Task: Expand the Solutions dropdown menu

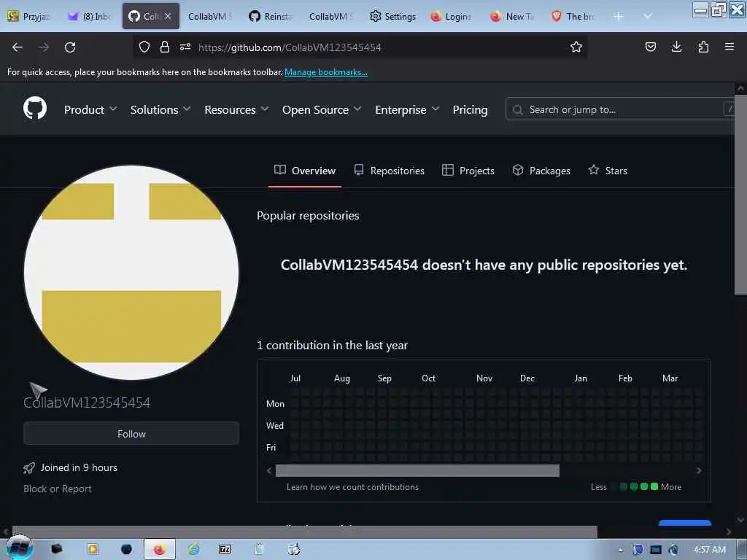Action: (160, 109)
